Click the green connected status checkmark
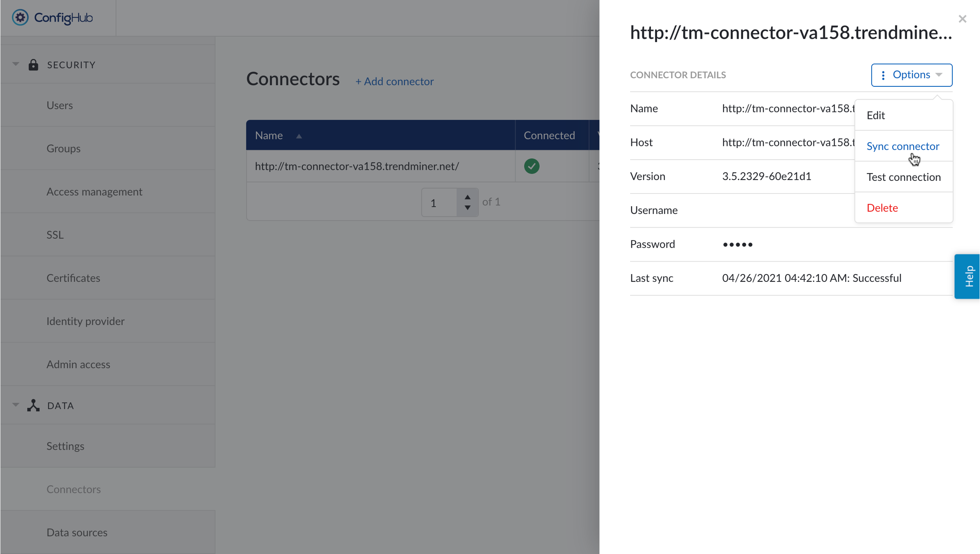The image size is (980, 554). [x=532, y=166]
